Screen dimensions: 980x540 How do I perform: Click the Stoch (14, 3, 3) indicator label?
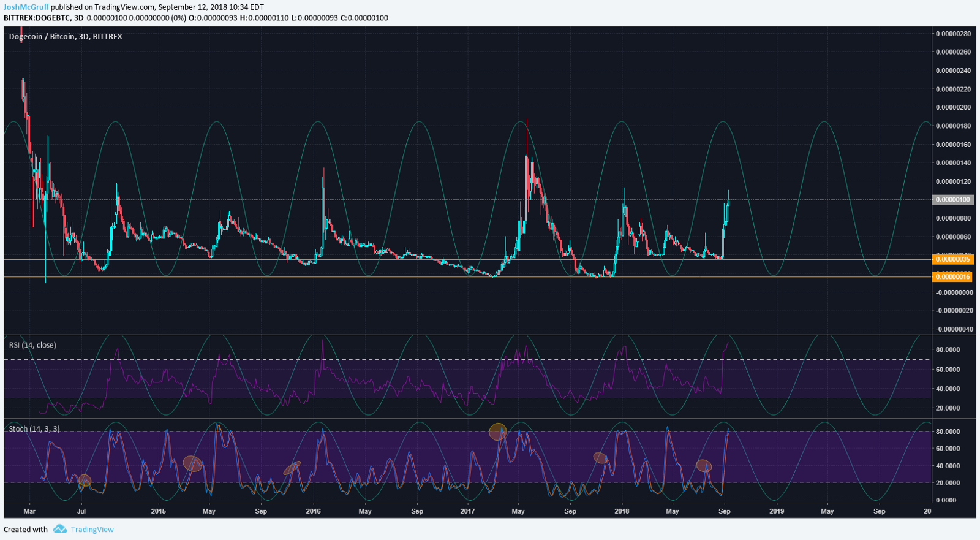(x=34, y=429)
